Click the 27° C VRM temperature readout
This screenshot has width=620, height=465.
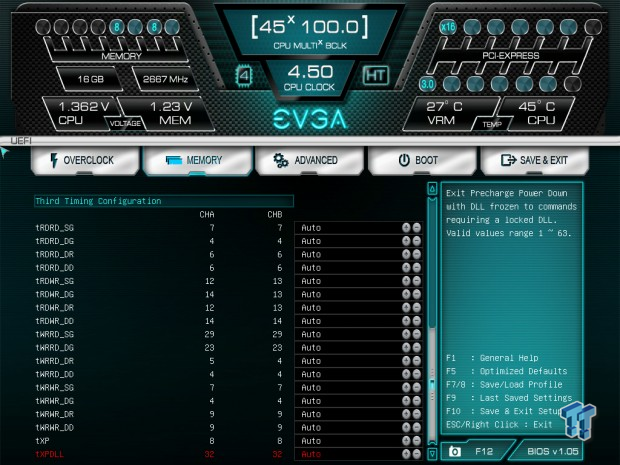pyautogui.click(x=444, y=113)
